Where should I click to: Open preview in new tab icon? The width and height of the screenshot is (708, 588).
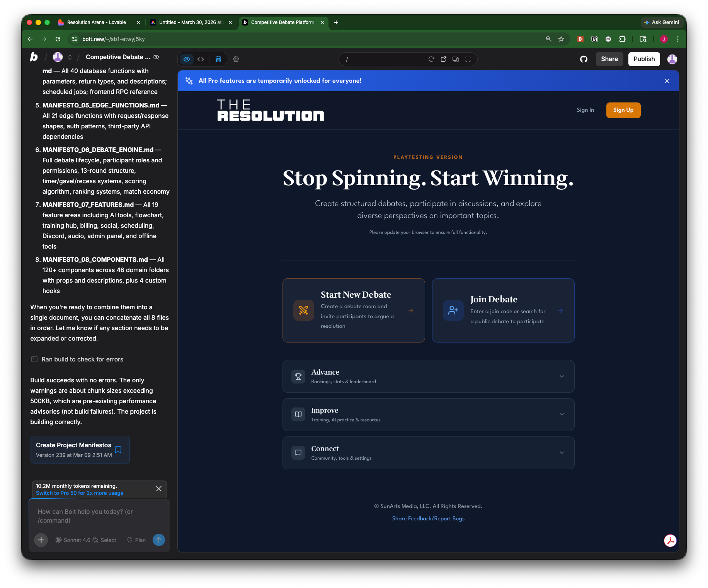click(444, 59)
